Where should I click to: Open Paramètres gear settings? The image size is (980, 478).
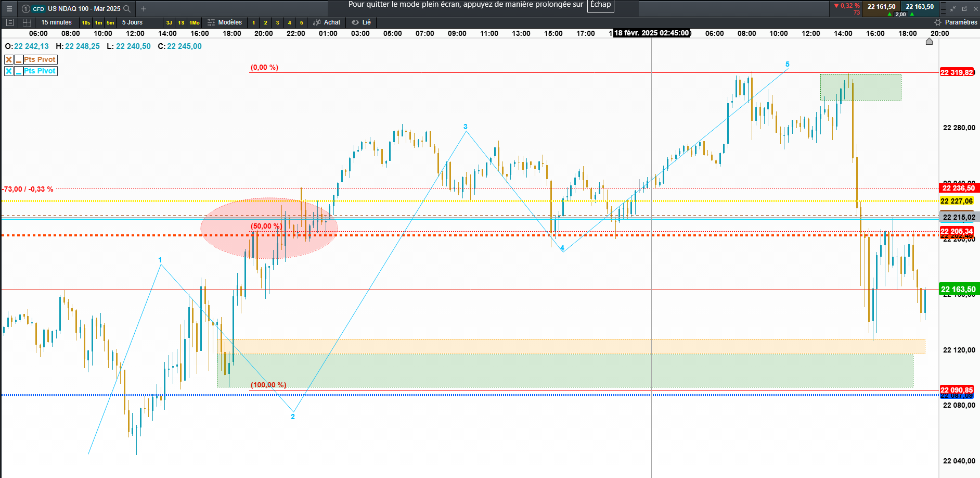956,22
